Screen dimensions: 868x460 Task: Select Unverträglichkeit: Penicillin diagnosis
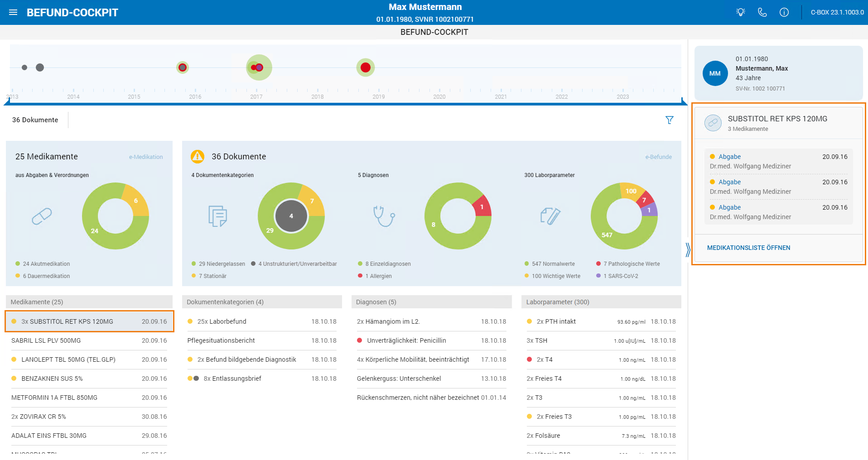pyautogui.click(x=431, y=340)
